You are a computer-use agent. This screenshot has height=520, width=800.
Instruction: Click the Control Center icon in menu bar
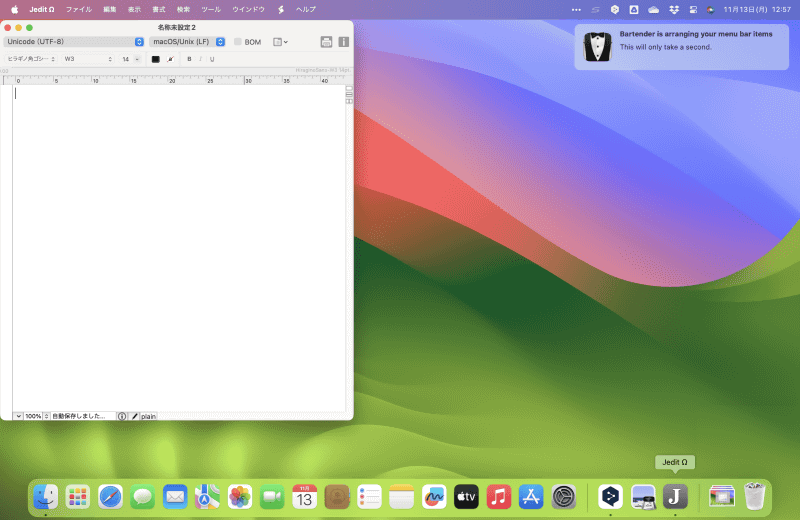pyautogui.click(x=693, y=10)
